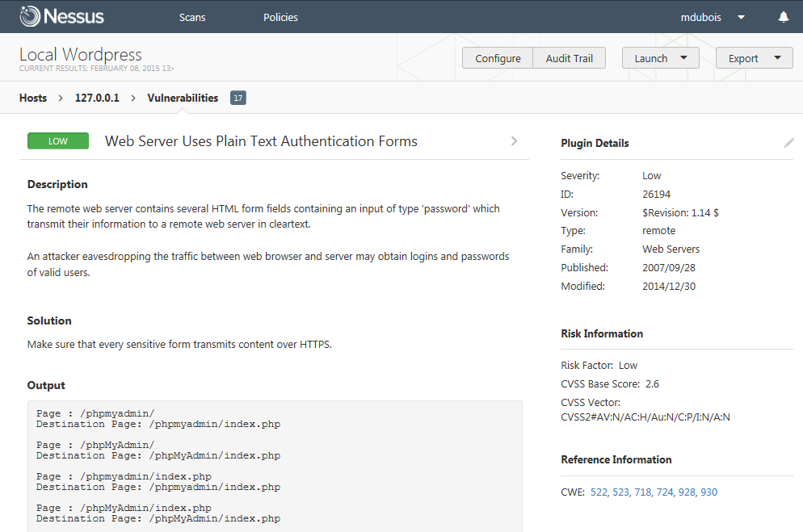Click the Solution text about HTTPS
This screenshot has height=532, width=803.
[179, 344]
